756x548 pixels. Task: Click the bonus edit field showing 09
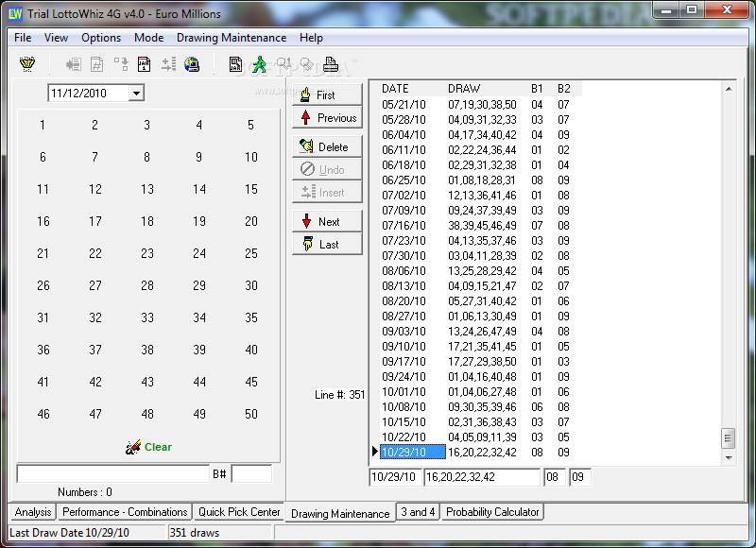pyautogui.click(x=580, y=477)
